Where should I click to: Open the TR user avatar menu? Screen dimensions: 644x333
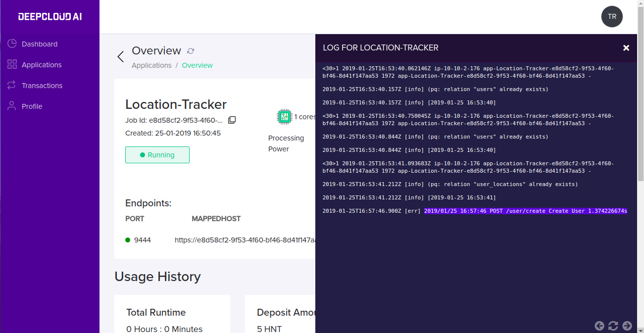tap(612, 16)
